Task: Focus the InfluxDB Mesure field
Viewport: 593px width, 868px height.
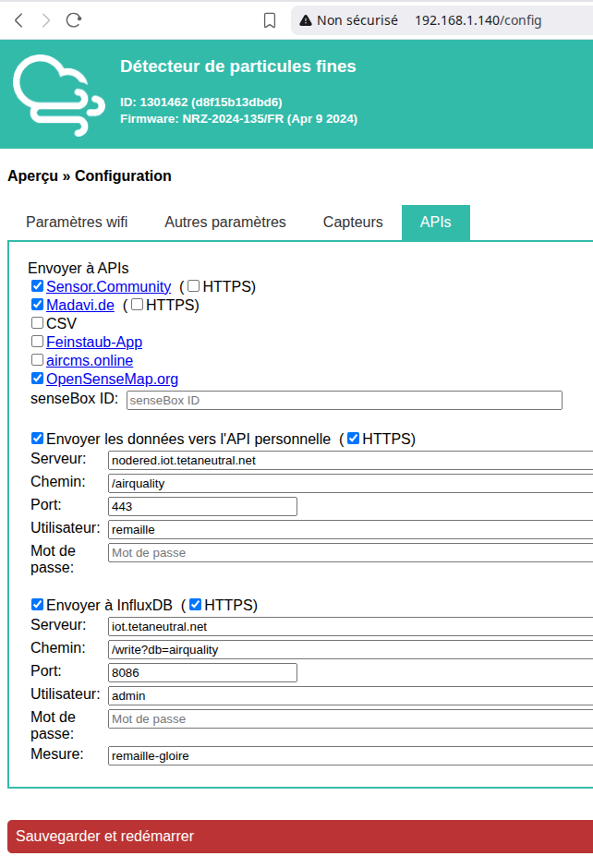Action: coord(349,756)
